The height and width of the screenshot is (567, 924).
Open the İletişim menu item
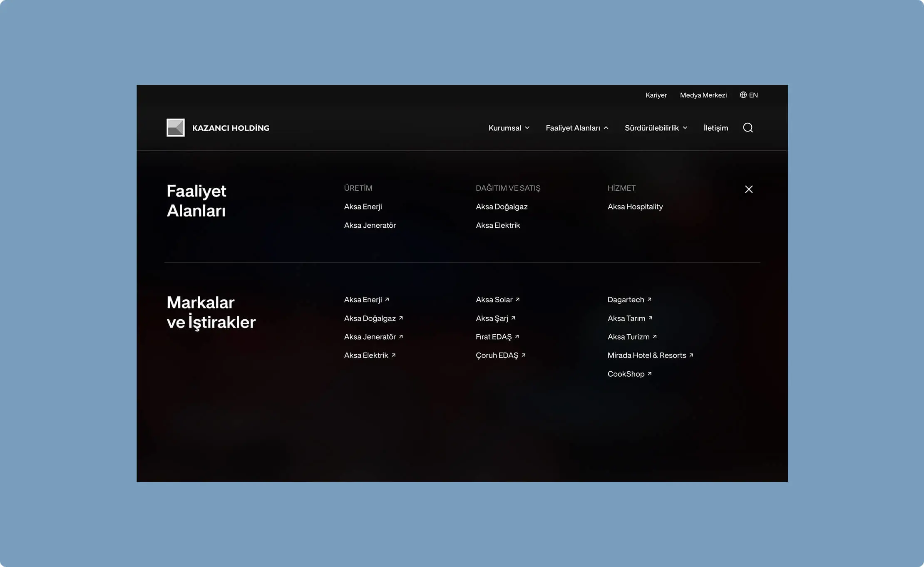(x=715, y=128)
